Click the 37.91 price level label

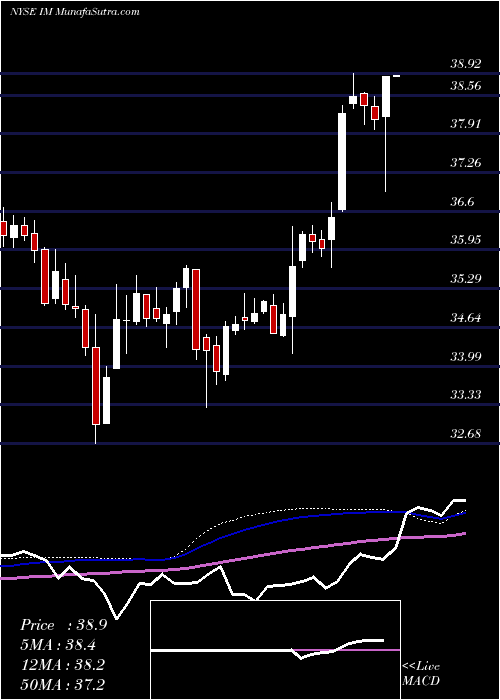tap(466, 124)
